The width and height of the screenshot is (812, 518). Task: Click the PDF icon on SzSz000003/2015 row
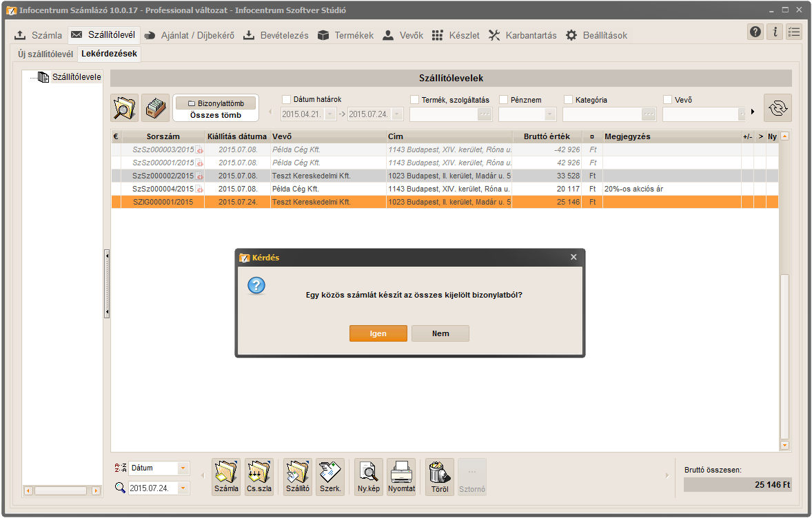click(199, 150)
